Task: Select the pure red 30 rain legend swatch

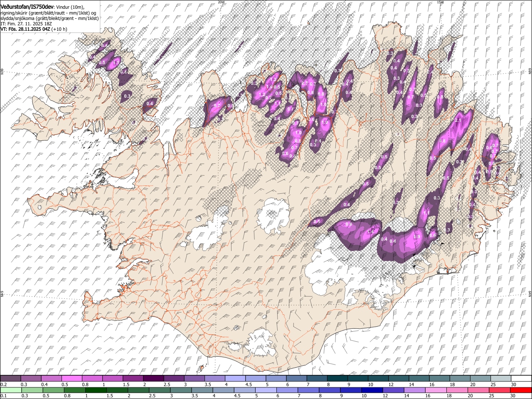Action: (x=520, y=390)
